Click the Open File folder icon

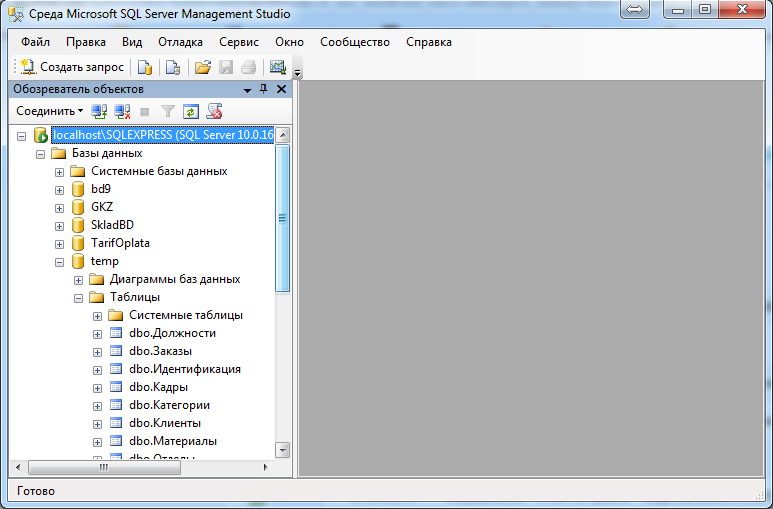(x=203, y=67)
